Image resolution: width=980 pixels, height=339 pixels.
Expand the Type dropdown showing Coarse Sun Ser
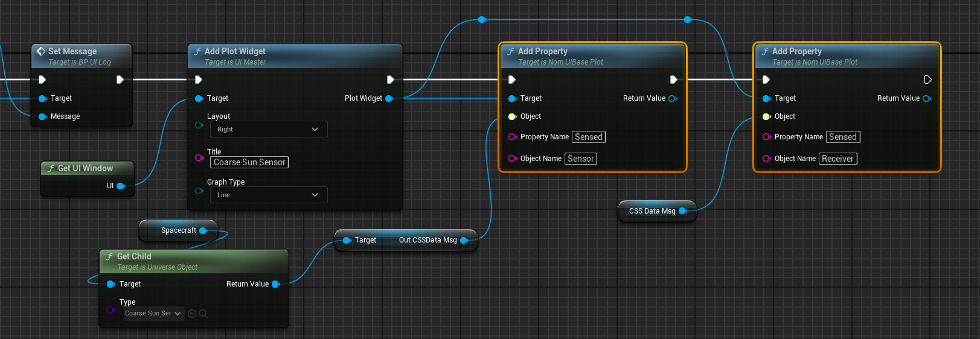[153, 314]
